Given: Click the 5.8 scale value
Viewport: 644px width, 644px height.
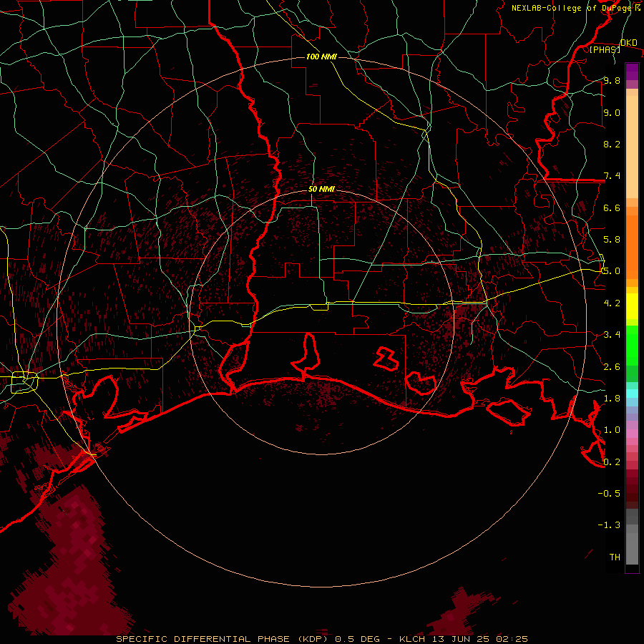Looking at the screenshot, I should tap(612, 240).
